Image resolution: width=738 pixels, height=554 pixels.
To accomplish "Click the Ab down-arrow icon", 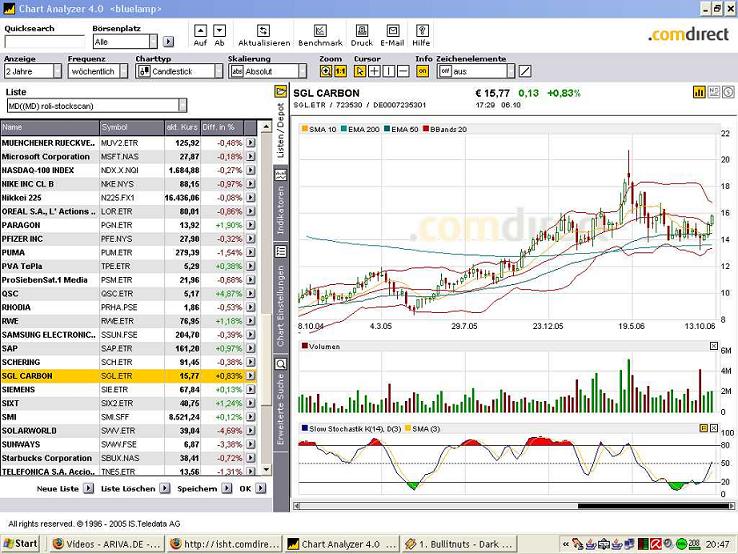I will tap(219, 31).
